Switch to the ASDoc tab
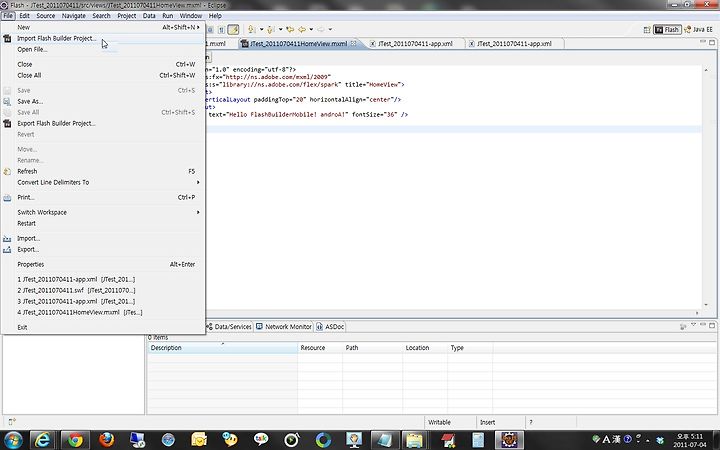The height and width of the screenshot is (450, 720). click(x=330, y=327)
